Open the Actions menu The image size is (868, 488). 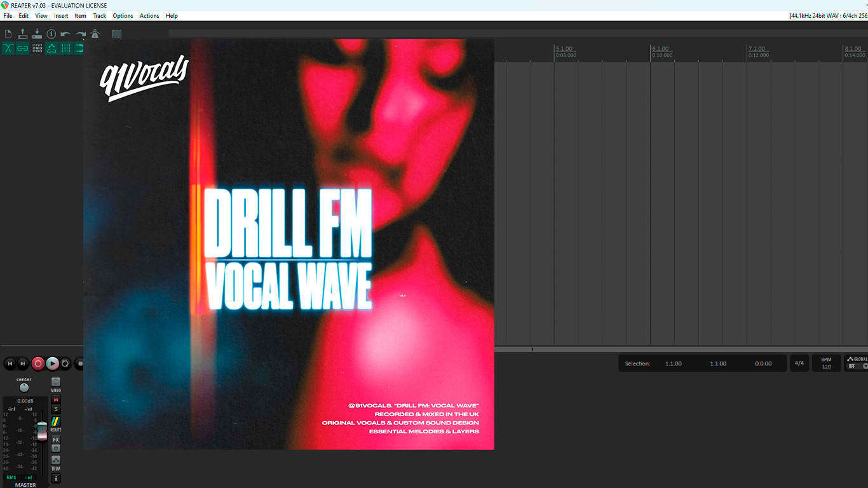149,16
